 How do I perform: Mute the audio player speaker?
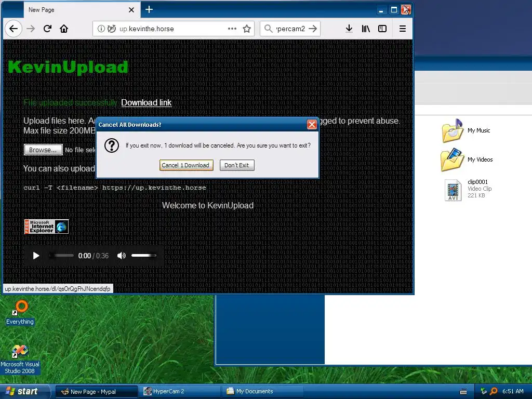coord(121,256)
